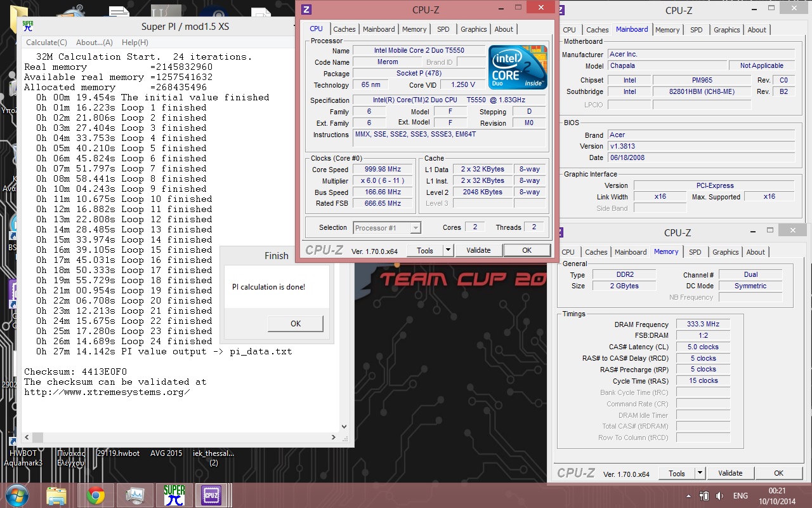Open About...(A) menu in Super PI
Image resolution: width=812 pixels, height=508 pixels.
tap(95, 43)
